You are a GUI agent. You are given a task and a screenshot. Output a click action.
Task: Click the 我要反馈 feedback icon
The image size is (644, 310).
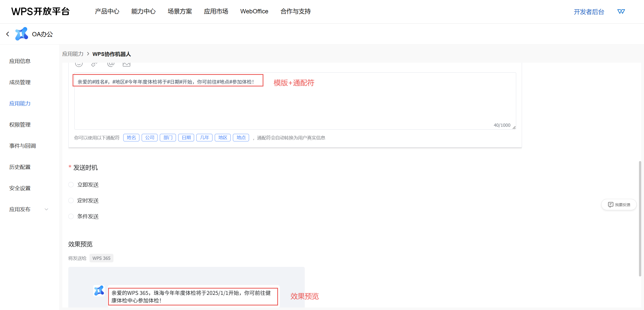pyautogui.click(x=610, y=205)
